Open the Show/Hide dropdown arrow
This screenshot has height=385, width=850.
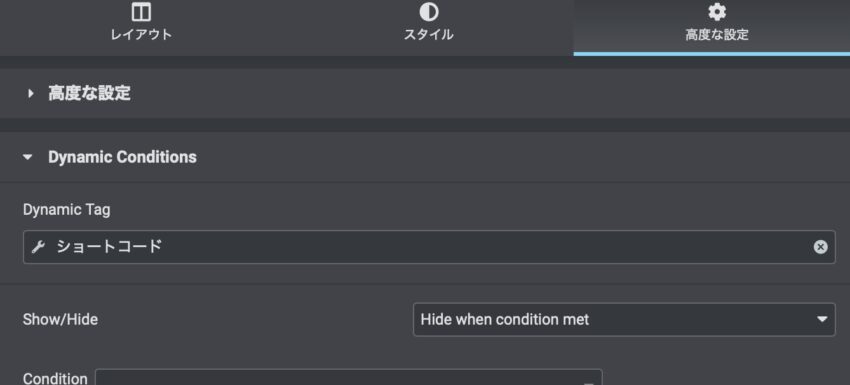(822, 319)
